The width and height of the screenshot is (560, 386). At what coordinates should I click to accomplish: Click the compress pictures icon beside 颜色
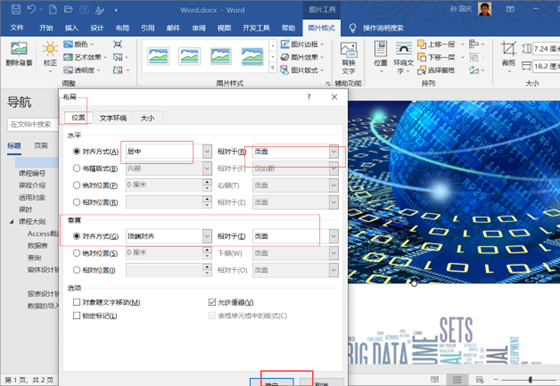click(118, 44)
